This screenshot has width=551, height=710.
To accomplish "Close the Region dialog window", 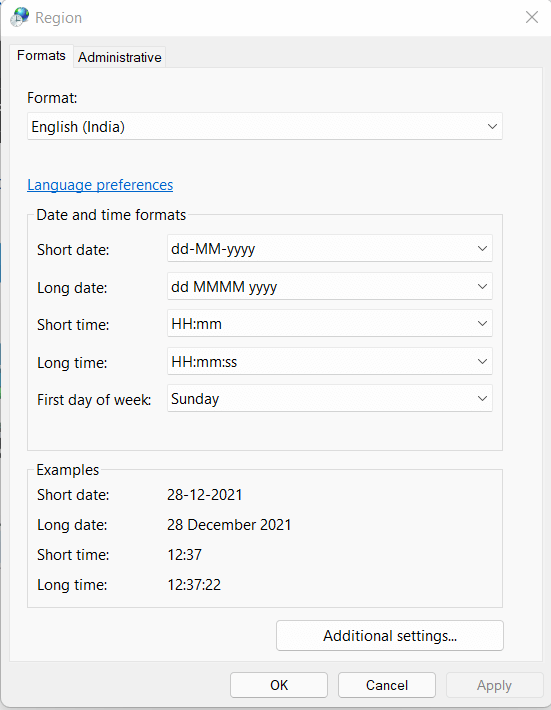I will pyautogui.click(x=532, y=17).
